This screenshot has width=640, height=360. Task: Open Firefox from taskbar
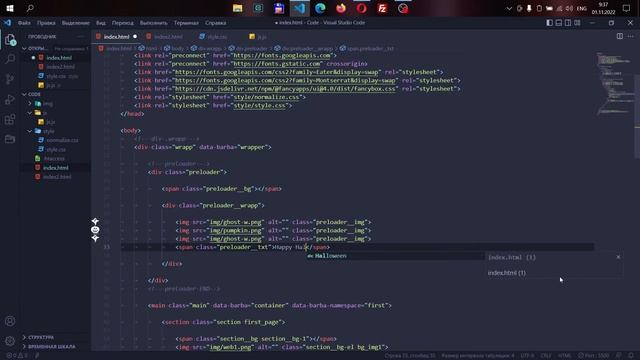(x=341, y=8)
